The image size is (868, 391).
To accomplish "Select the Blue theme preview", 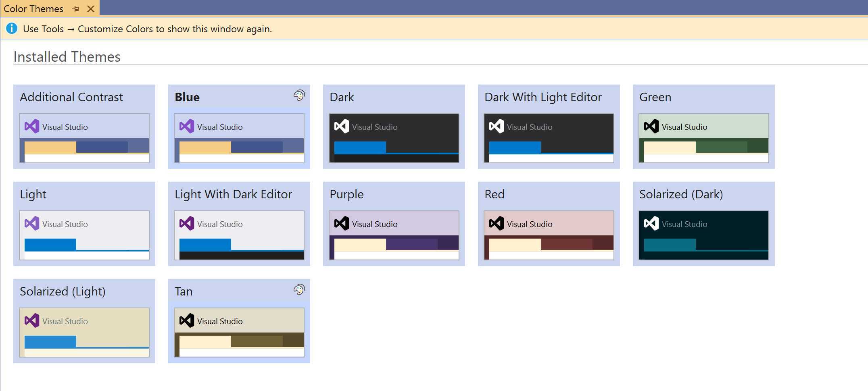I will 239,138.
